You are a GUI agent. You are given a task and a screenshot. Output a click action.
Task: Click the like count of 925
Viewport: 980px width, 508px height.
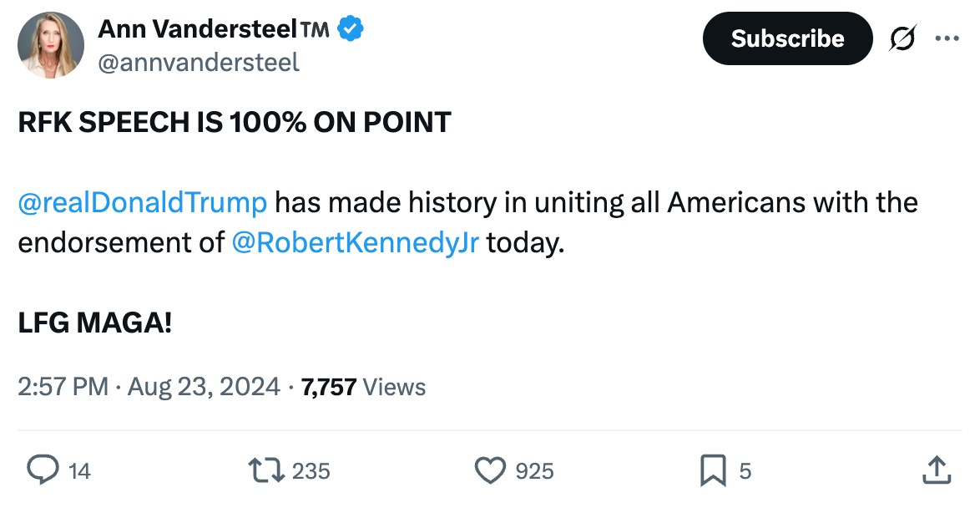534,471
